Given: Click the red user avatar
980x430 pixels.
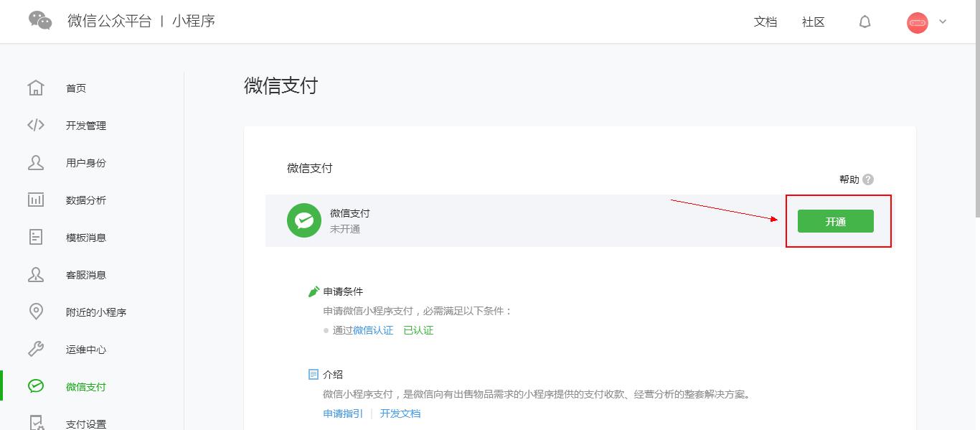Looking at the screenshot, I should (x=918, y=22).
